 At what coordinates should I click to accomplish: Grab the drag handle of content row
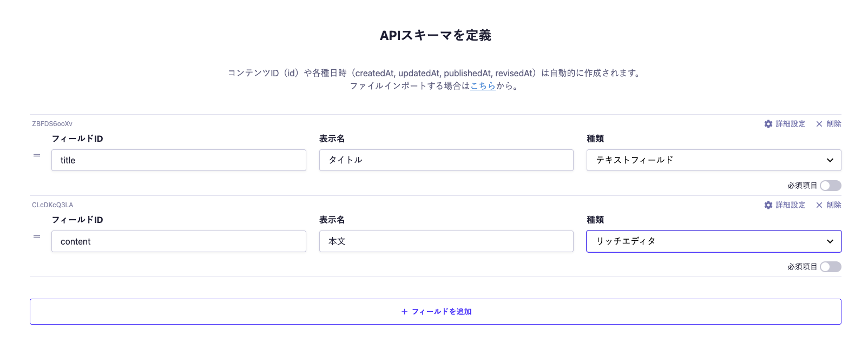37,236
